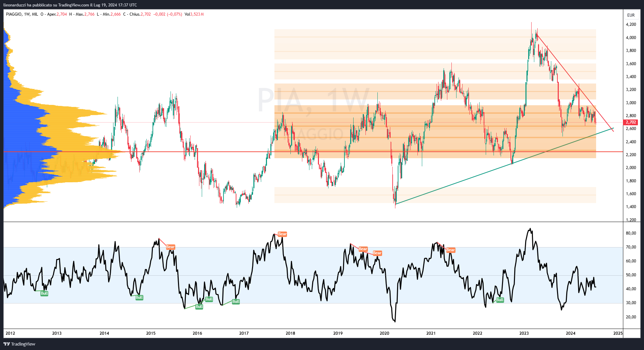Screen dimensions: 644x350
Task: Click the 2012 year label on time axis
Action: [x=10, y=333]
